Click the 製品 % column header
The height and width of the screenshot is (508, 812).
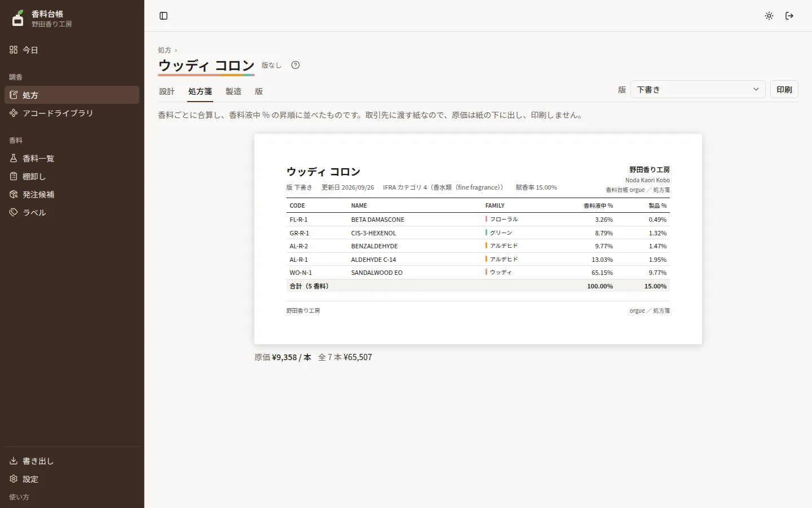coord(657,205)
